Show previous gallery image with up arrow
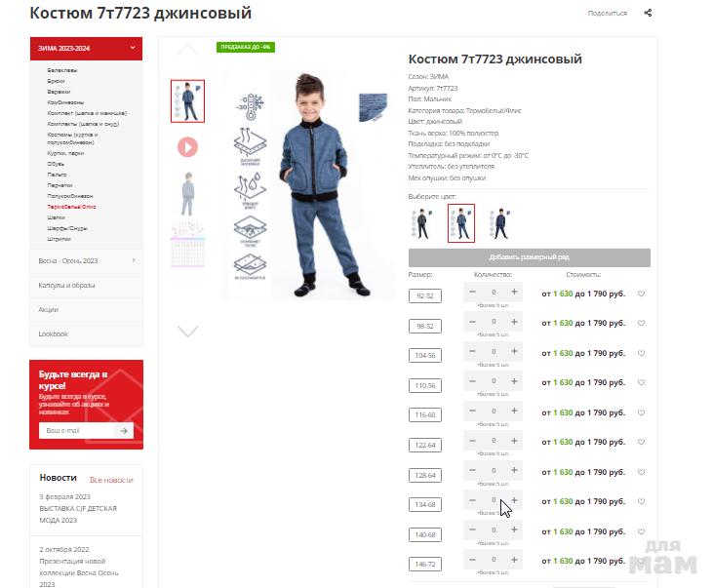The image size is (712, 588). pos(187,49)
